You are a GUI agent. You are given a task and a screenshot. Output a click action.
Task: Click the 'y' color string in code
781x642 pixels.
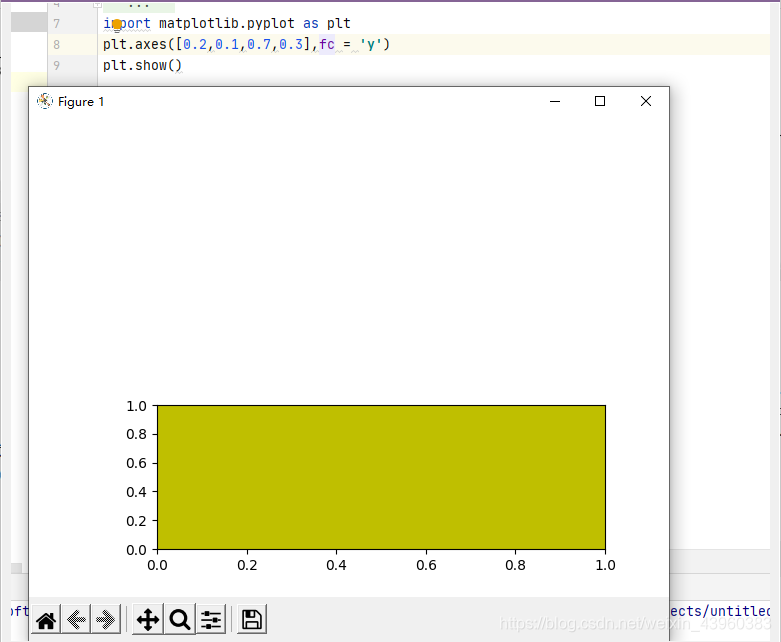tap(371, 44)
